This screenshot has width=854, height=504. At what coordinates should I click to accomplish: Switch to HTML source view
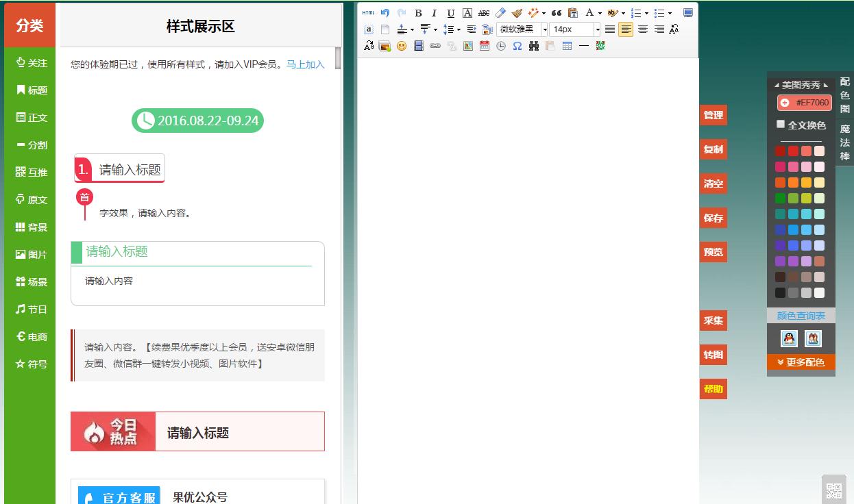click(x=368, y=12)
